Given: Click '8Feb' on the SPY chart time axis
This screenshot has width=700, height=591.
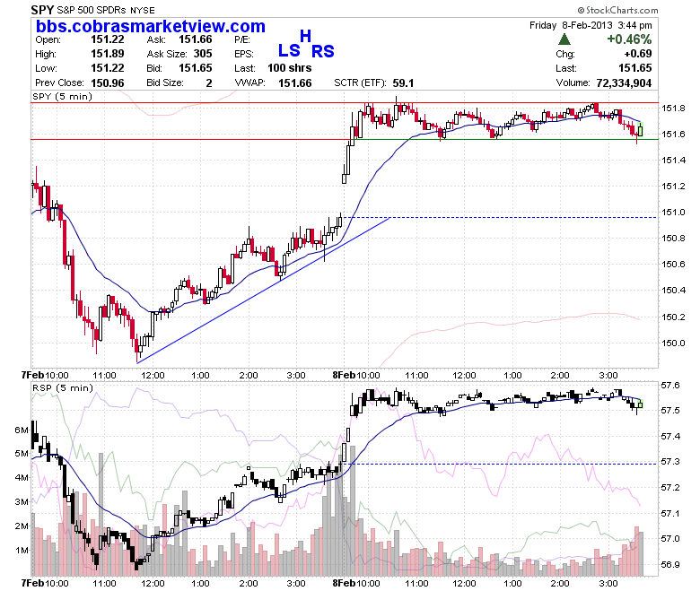Looking at the screenshot, I should click(344, 375).
